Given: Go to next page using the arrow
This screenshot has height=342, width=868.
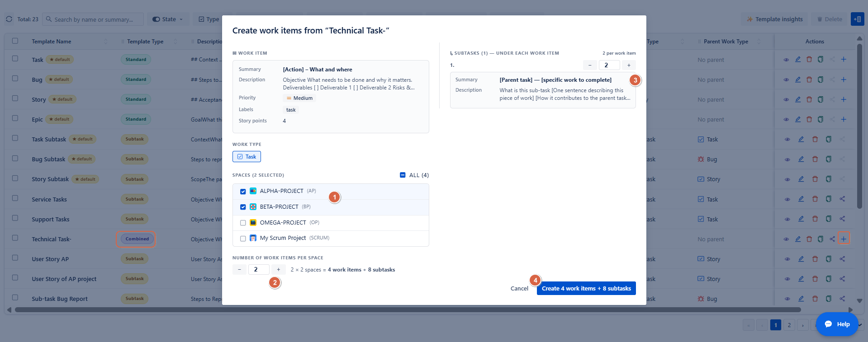Looking at the screenshot, I should (x=803, y=325).
